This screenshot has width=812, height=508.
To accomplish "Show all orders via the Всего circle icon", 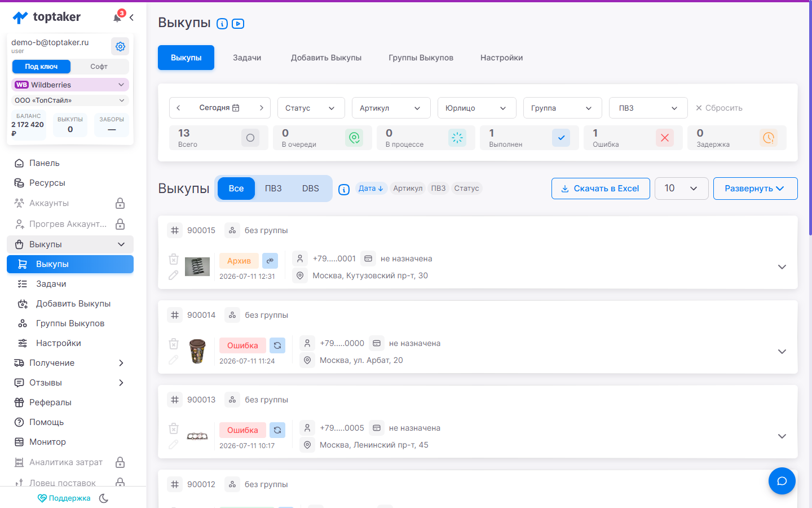I will point(250,138).
